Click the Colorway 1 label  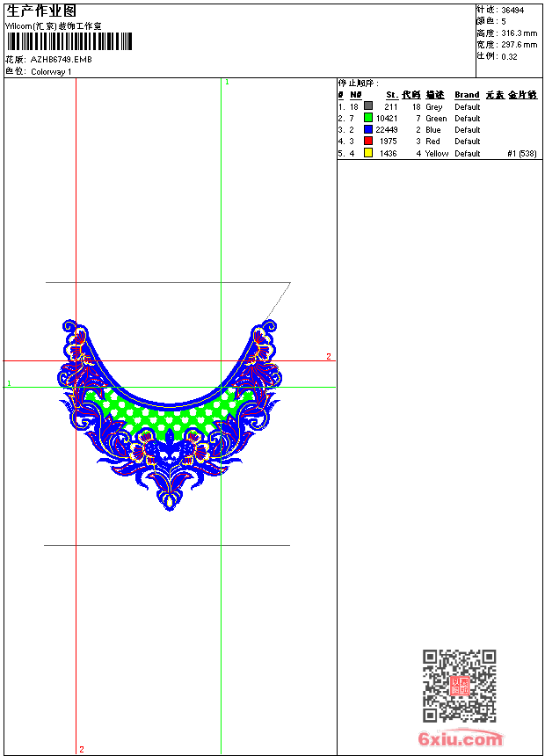click(51, 72)
